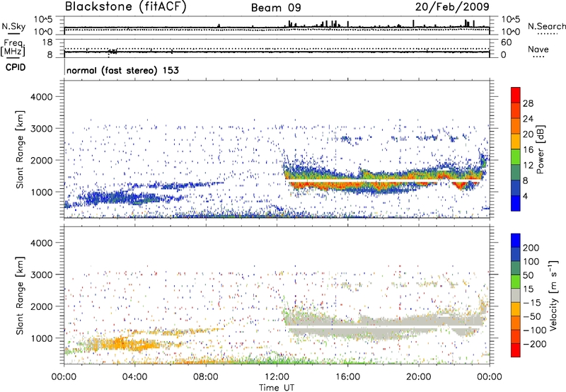Click the '20:00' time axis label

click(x=418, y=377)
